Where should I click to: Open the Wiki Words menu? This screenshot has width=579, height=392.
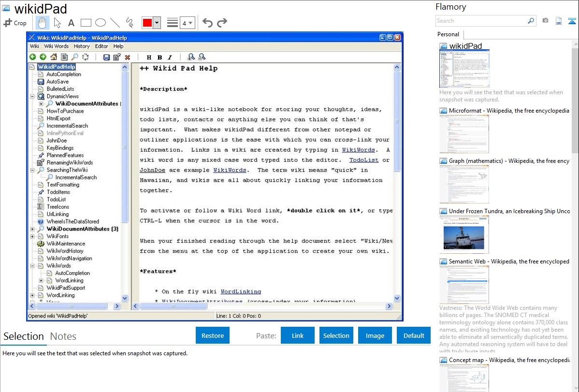[57, 46]
